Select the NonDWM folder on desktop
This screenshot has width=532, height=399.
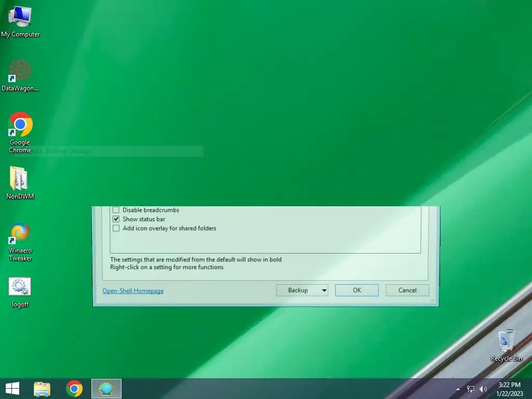pos(20,183)
